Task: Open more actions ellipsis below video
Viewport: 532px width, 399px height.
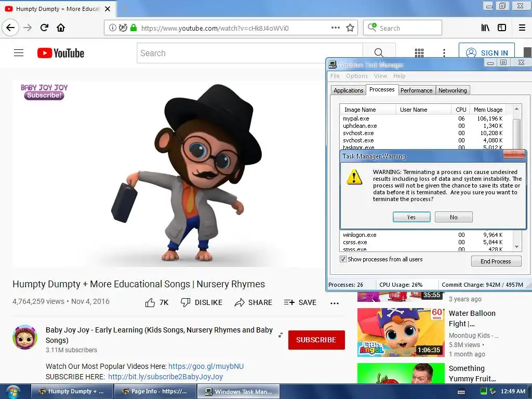Action: 335,303
